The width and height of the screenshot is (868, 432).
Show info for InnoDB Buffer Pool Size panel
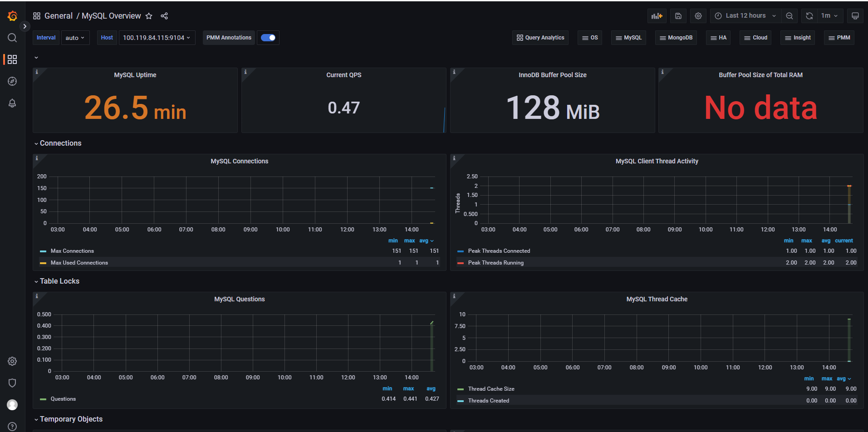(x=454, y=72)
